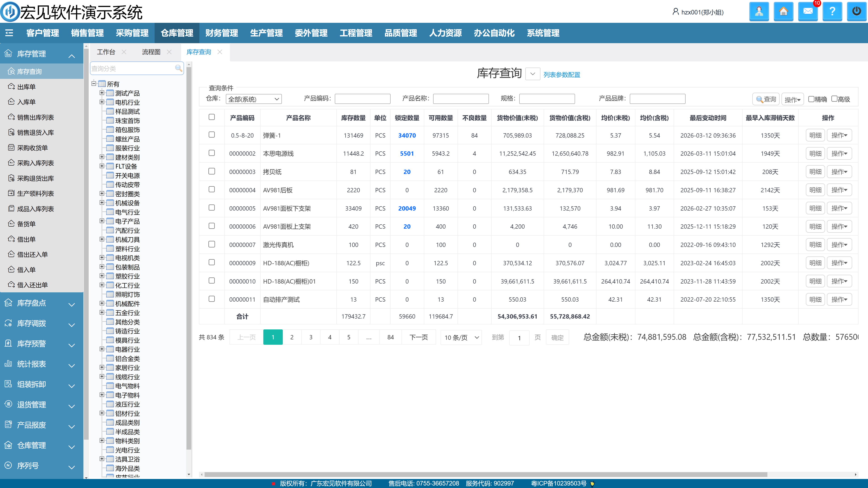Click the user profile icon button
Viewport: 868px width, 488px height.
759,12
